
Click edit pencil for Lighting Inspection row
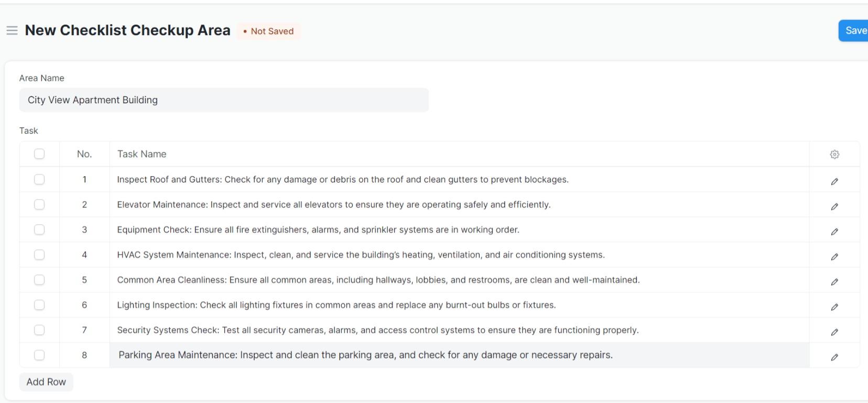click(834, 307)
